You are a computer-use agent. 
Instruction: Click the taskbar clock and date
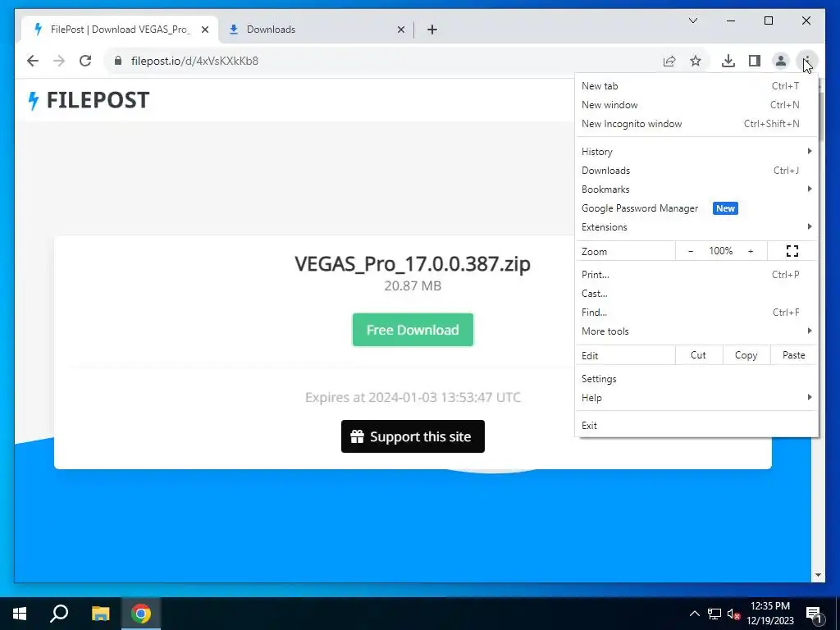coord(769,614)
